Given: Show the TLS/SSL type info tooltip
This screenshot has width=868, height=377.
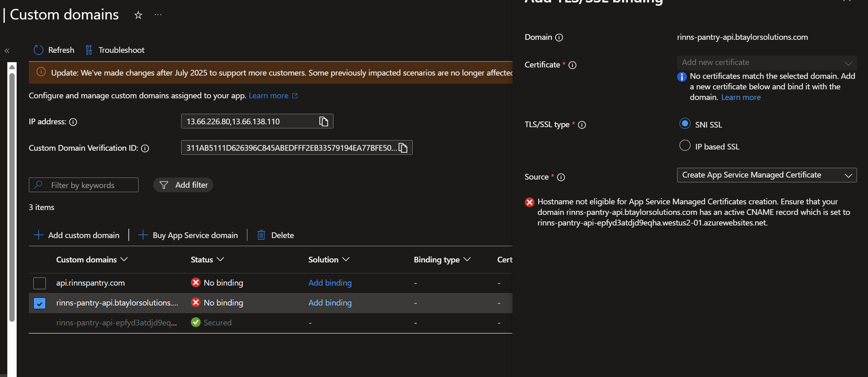Looking at the screenshot, I should point(582,125).
